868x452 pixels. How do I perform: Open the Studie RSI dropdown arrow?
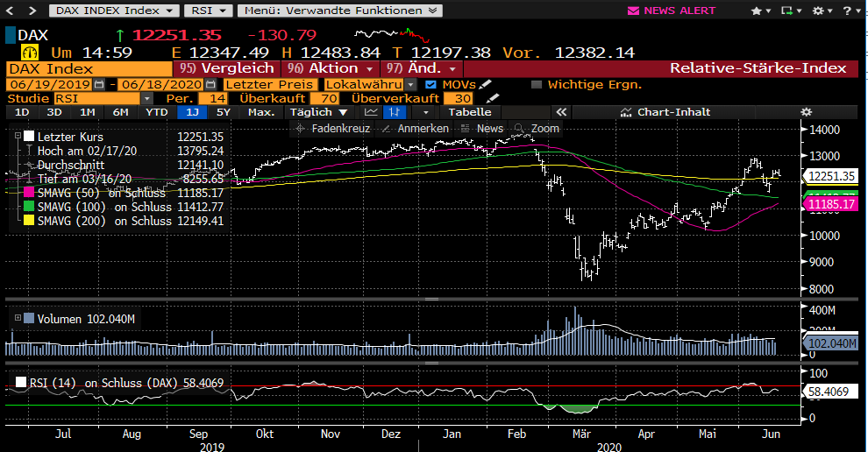(x=146, y=98)
